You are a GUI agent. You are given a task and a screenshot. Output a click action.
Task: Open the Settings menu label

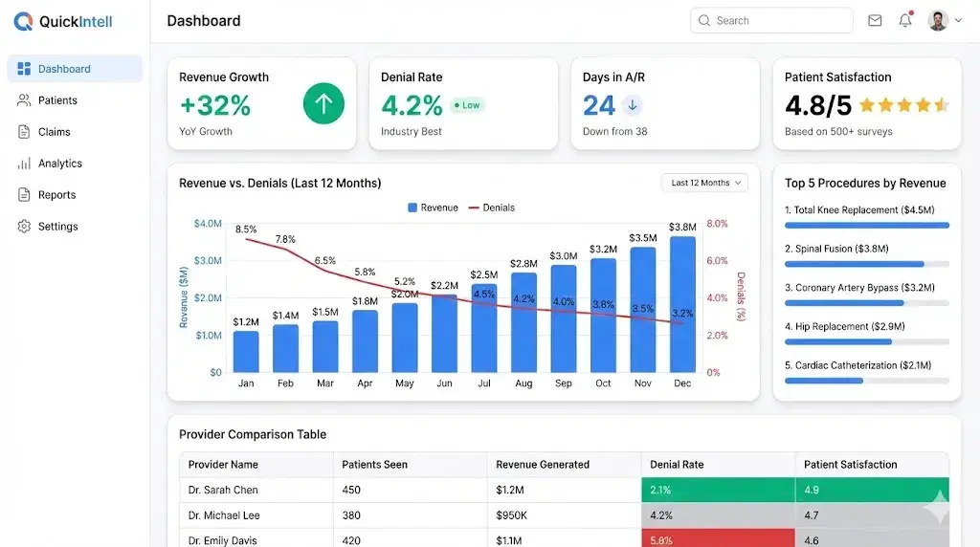click(x=58, y=226)
